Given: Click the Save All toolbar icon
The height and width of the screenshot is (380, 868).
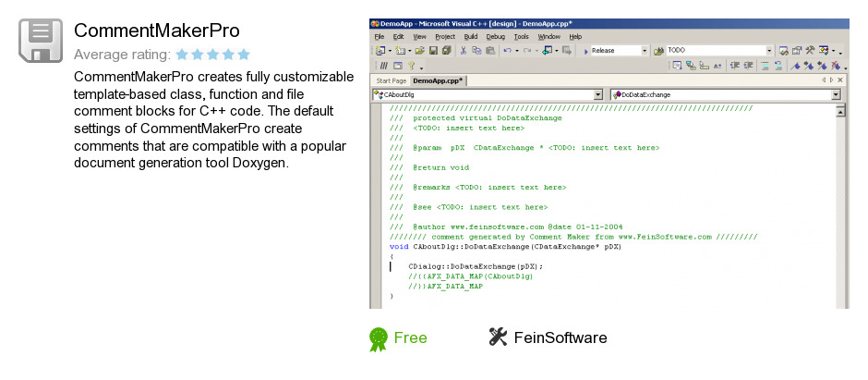Looking at the screenshot, I should 447,51.
